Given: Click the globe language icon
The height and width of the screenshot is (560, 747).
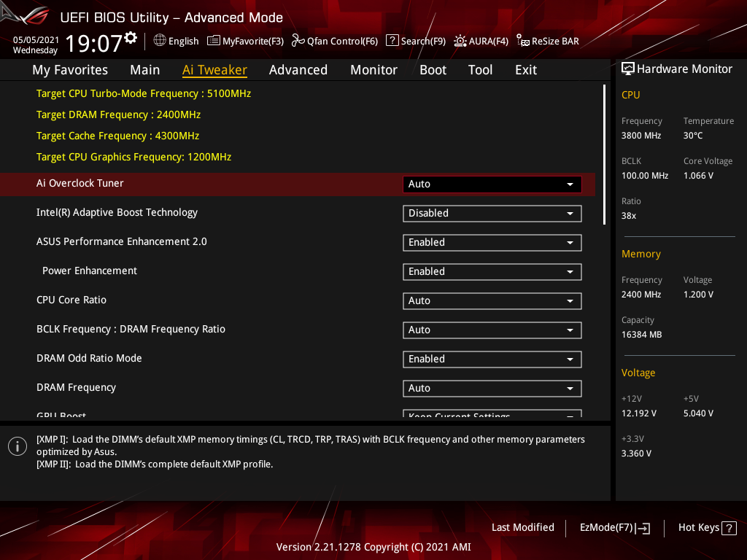Looking at the screenshot, I should point(160,41).
